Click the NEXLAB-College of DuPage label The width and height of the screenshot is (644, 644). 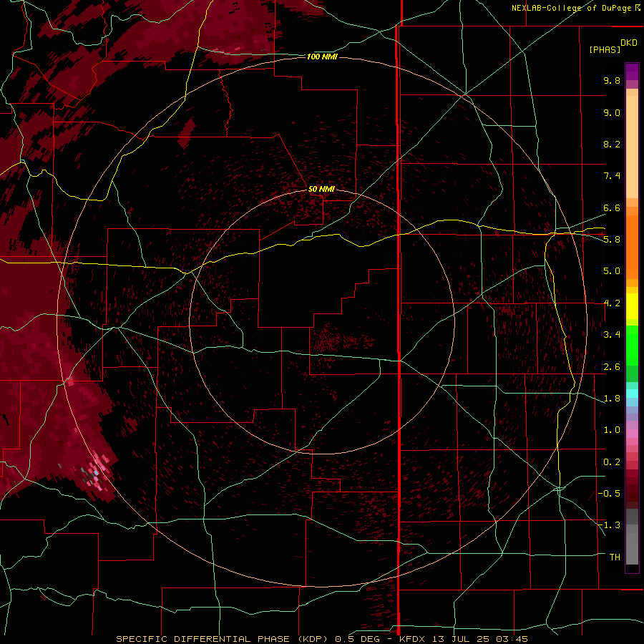coord(572,8)
